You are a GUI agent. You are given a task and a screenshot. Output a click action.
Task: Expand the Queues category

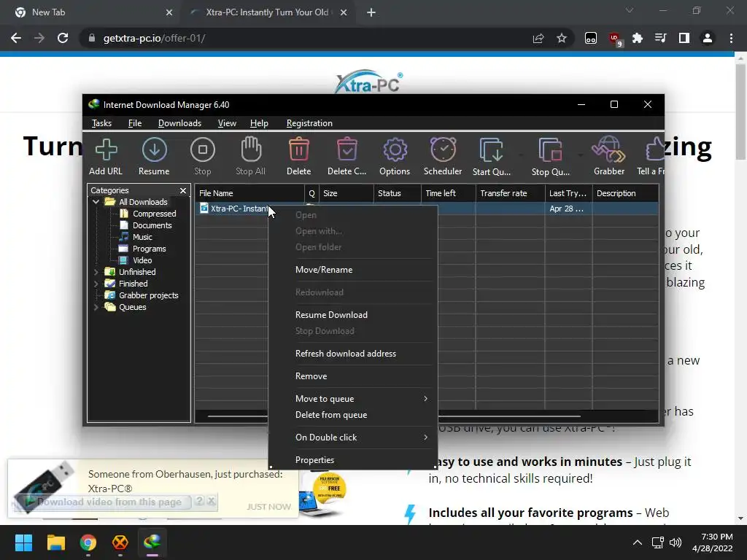[x=96, y=307]
